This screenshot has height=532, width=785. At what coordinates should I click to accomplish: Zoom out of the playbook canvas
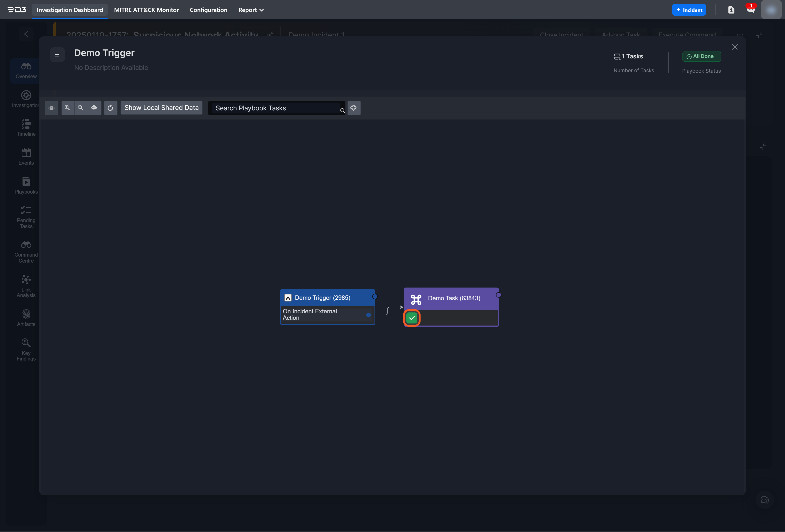[x=80, y=108]
